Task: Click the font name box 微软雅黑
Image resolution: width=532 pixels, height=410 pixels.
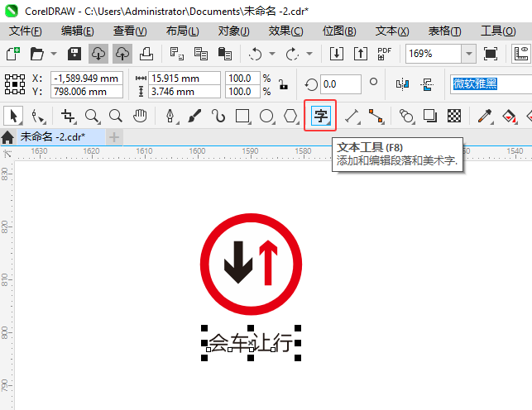Action: tap(491, 84)
